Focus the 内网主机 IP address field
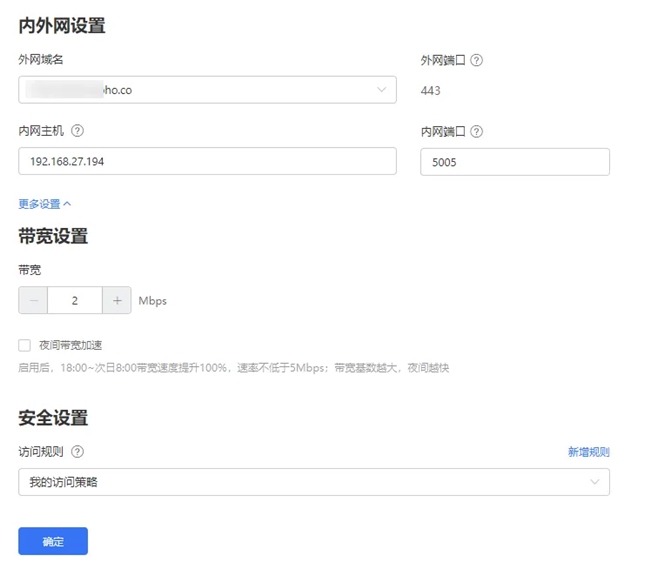 click(207, 161)
